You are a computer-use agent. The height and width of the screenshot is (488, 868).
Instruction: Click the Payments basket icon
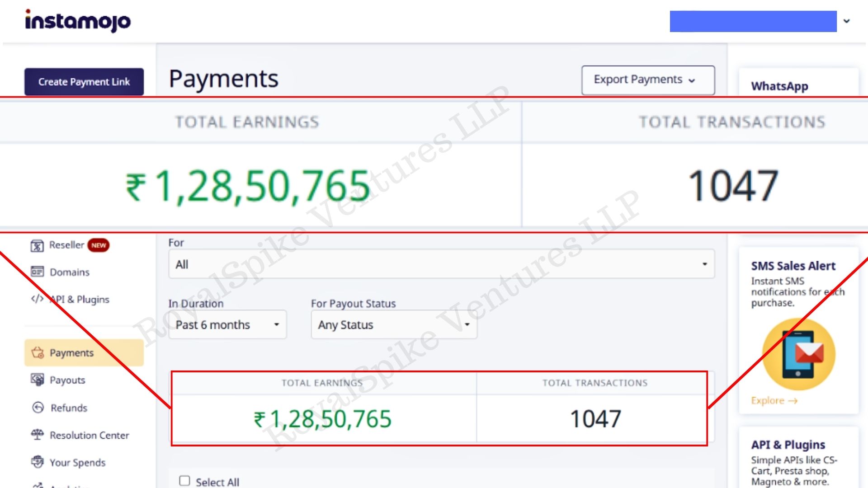[x=38, y=352]
